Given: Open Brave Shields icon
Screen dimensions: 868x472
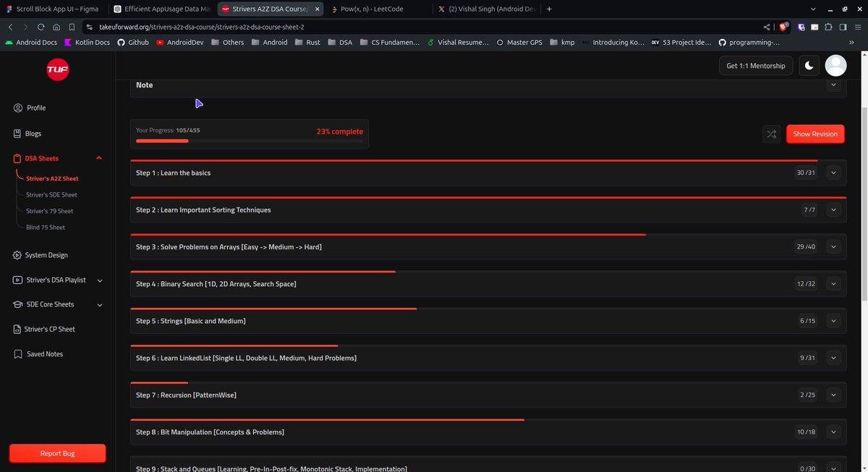Looking at the screenshot, I should (783, 27).
